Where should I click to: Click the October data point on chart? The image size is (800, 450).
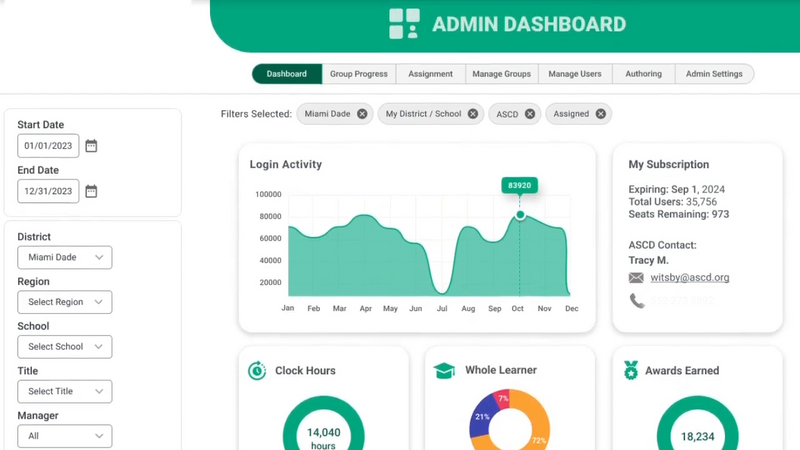pyautogui.click(x=520, y=215)
